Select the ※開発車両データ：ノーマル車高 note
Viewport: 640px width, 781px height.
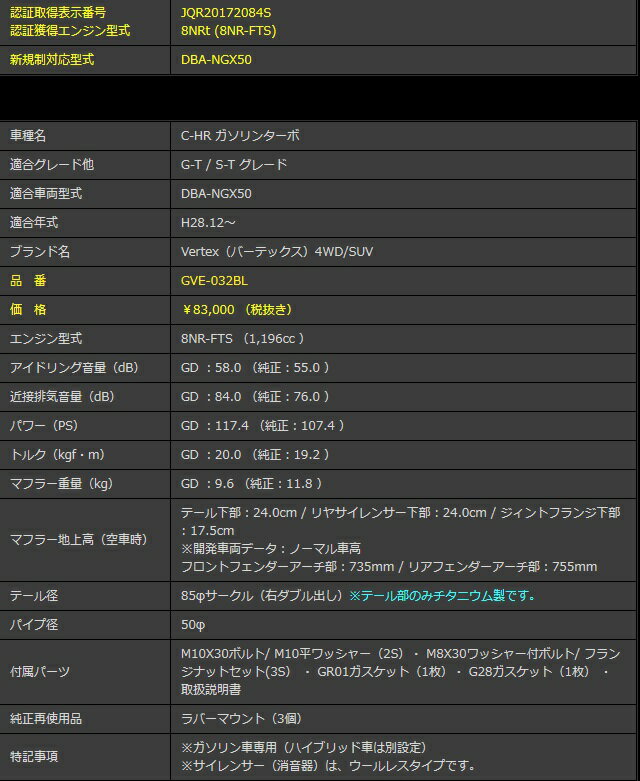(x=271, y=548)
